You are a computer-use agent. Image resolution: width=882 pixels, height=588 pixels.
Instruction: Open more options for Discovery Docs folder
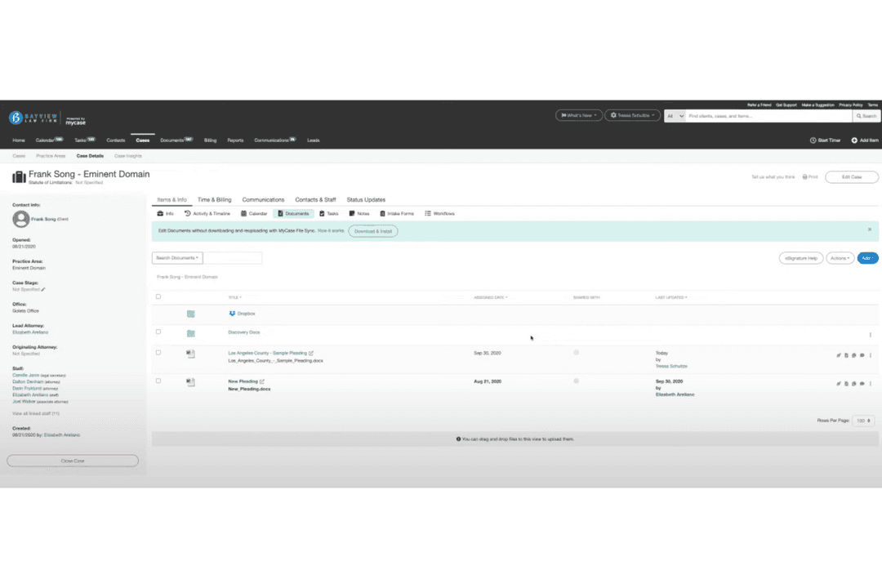coord(871,335)
